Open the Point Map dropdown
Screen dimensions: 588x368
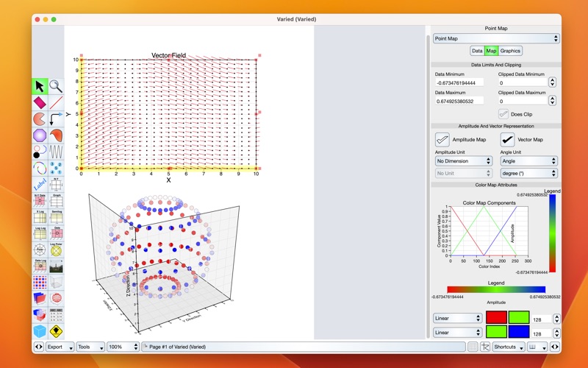click(x=495, y=38)
